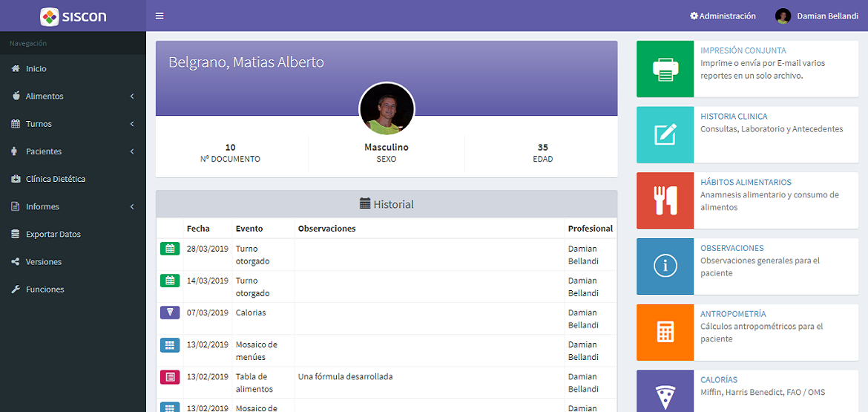Click the HÁBITOS ALIMENTARIOS link
The width and height of the screenshot is (868, 412).
746,182
